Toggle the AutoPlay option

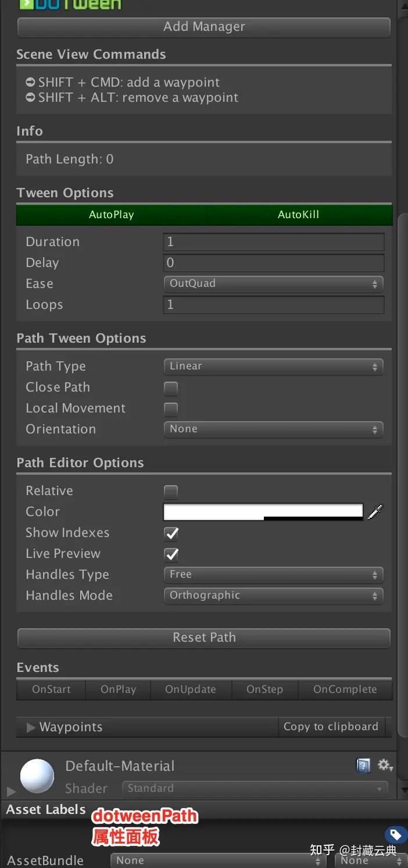tap(111, 215)
